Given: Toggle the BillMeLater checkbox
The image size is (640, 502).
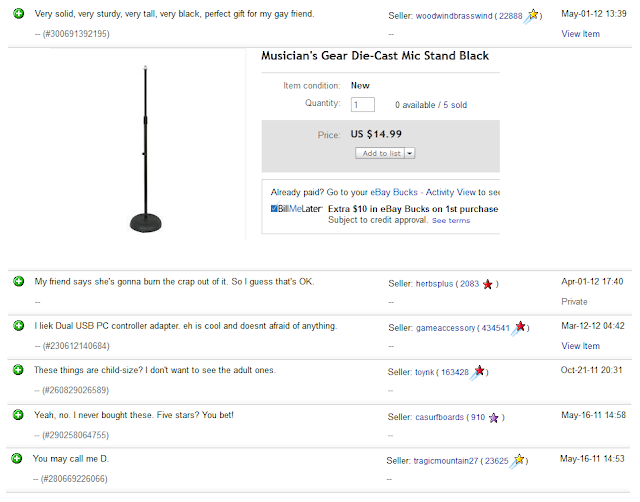Looking at the screenshot, I should [274, 209].
